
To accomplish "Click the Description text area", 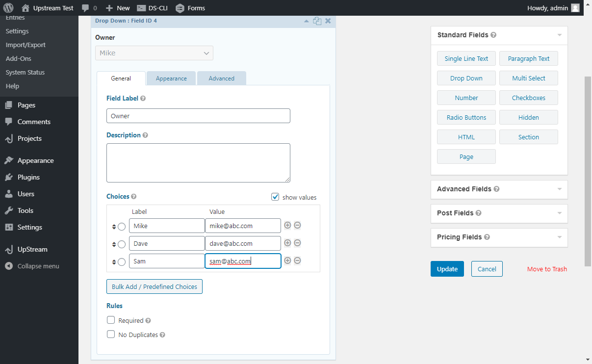I will (x=198, y=163).
